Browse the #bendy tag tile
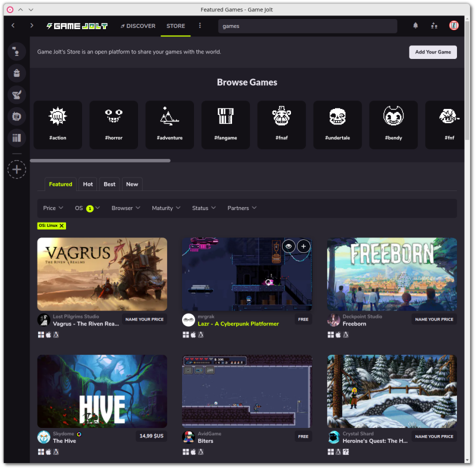 tap(393, 125)
